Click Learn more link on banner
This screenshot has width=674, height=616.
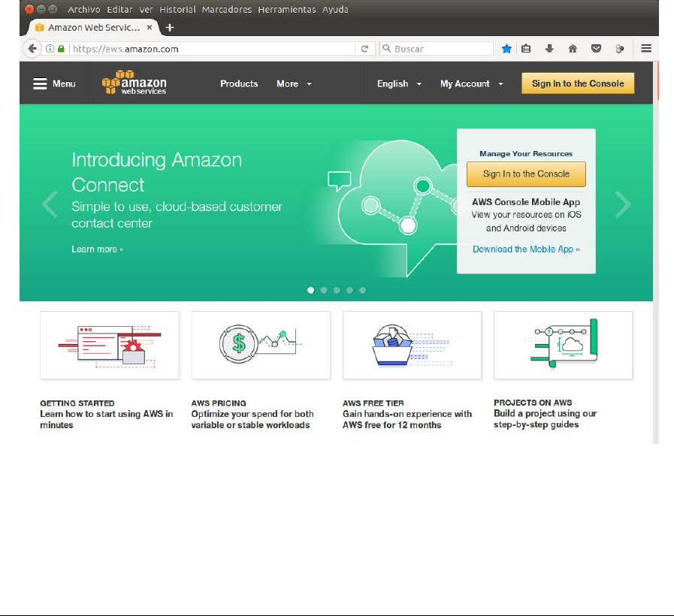click(x=97, y=249)
